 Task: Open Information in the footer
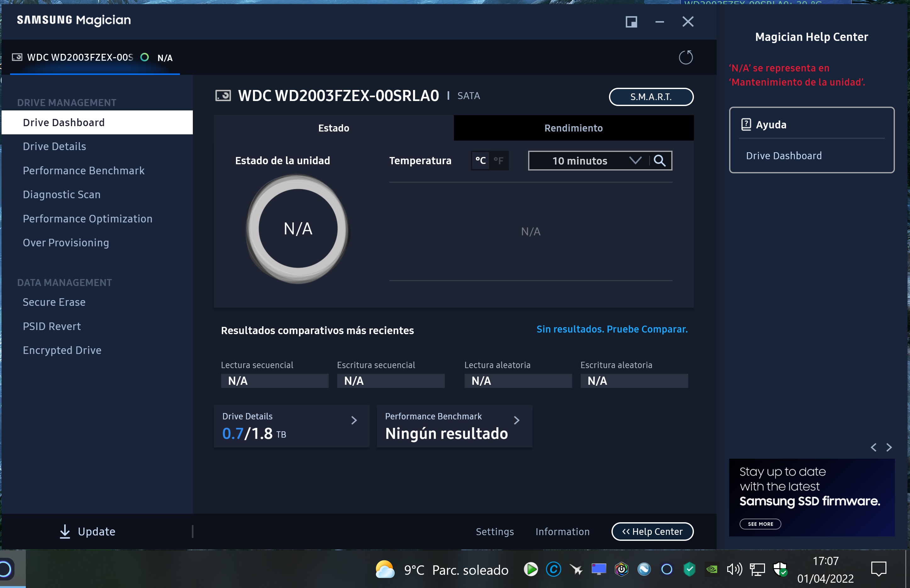562,531
